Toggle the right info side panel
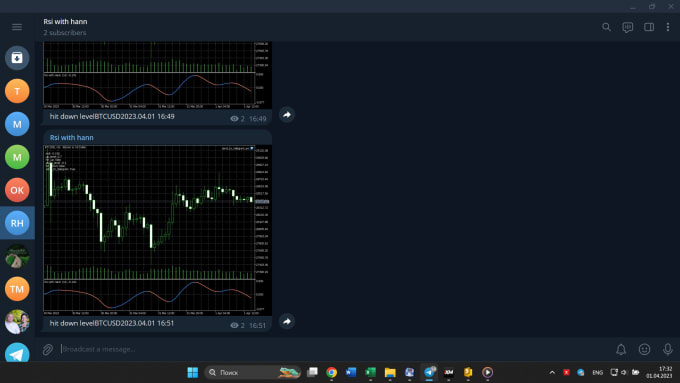Viewport: 680px width, 383px height. coord(649,27)
